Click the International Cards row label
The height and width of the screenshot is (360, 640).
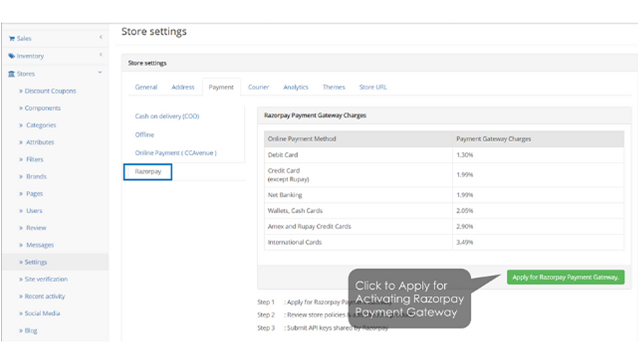pyautogui.click(x=295, y=242)
